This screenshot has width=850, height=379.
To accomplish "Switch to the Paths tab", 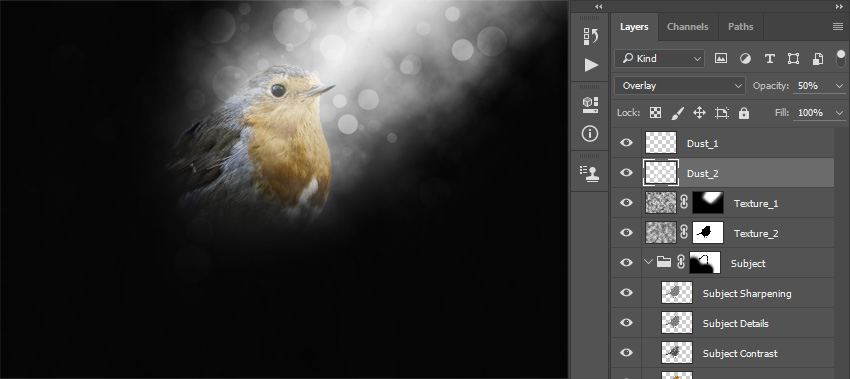I will click(x=740, y=27).
